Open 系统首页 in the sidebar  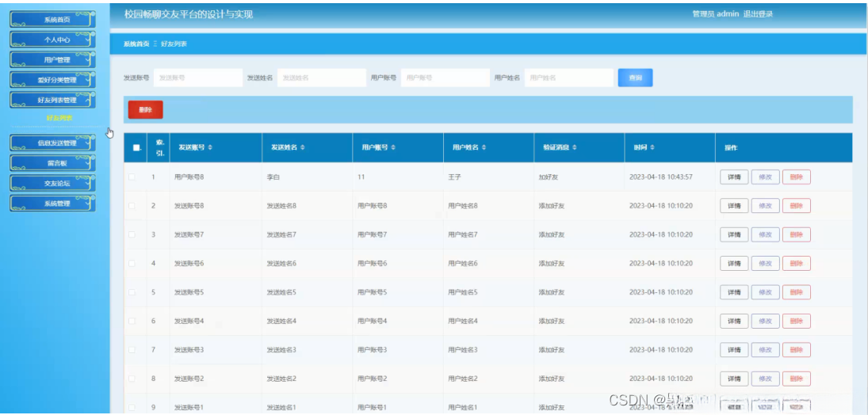click(x=52, y=19)
